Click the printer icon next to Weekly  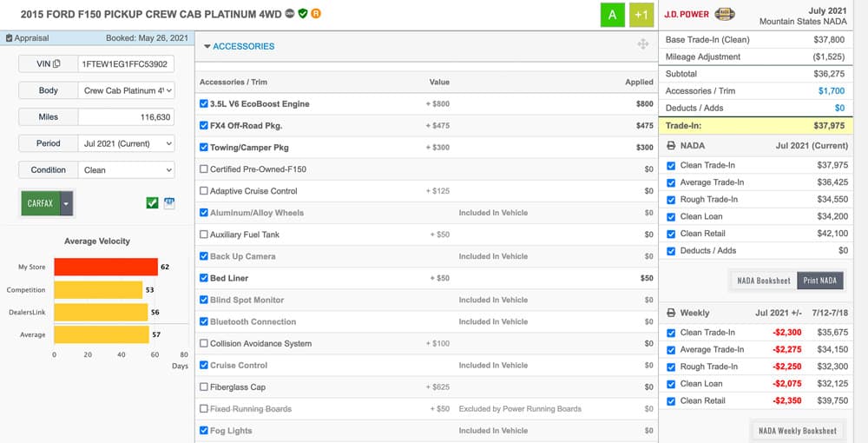(671, 313)
